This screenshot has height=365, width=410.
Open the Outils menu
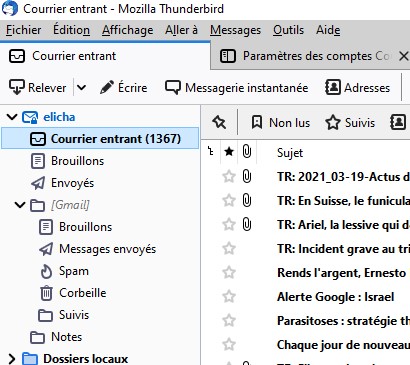288,30
